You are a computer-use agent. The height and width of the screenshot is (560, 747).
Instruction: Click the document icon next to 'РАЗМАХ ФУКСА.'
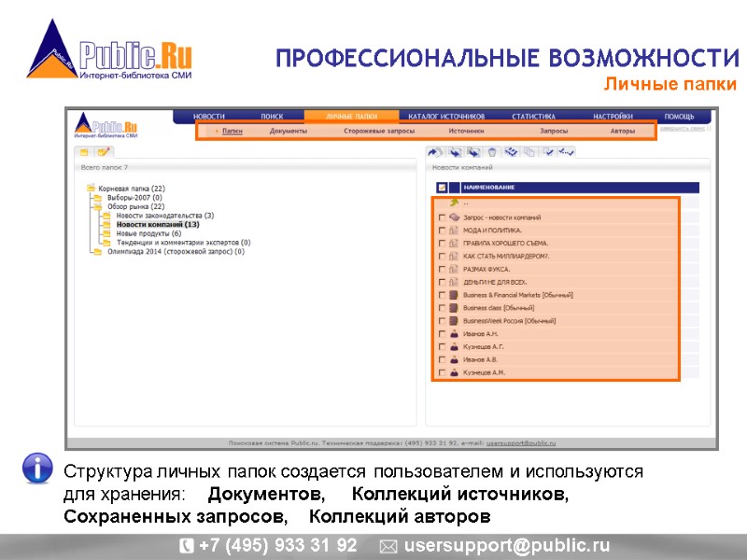(454, 269)
